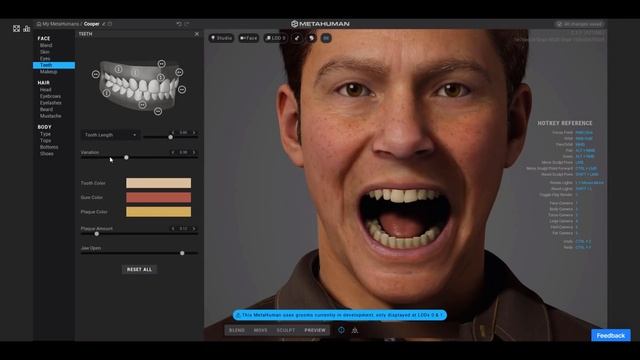Click the Jaw Open slider handle
The width and height of the screenshot is (640, 360).
(x=182, y=253)
